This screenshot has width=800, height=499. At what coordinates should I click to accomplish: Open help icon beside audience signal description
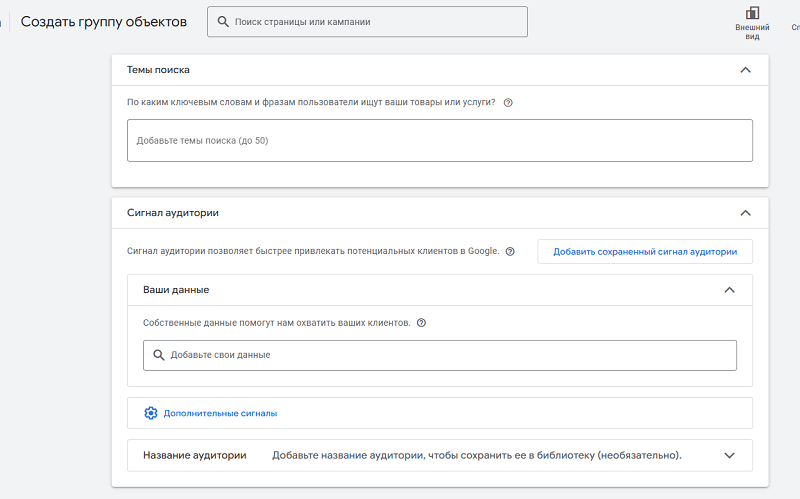pos(510,252)
